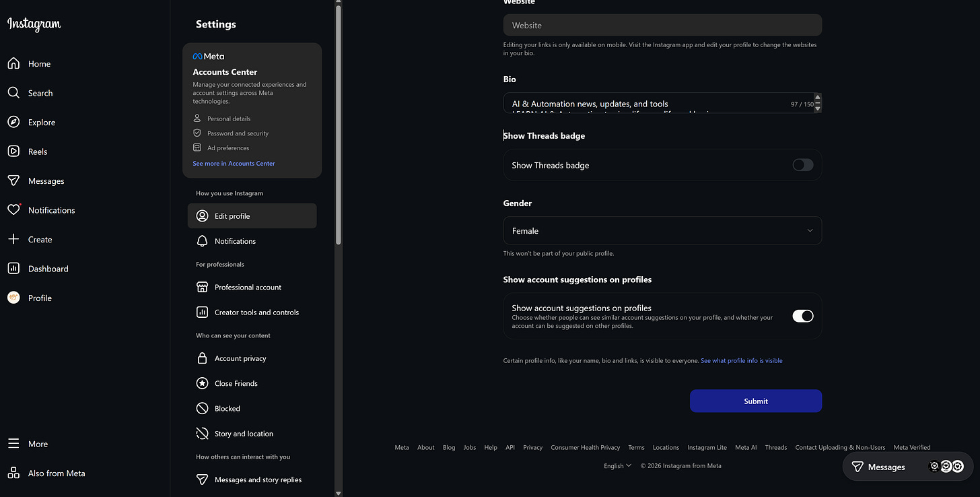Click the Threads footer link
Screen dimensions: 980x497
pos(776,447)
